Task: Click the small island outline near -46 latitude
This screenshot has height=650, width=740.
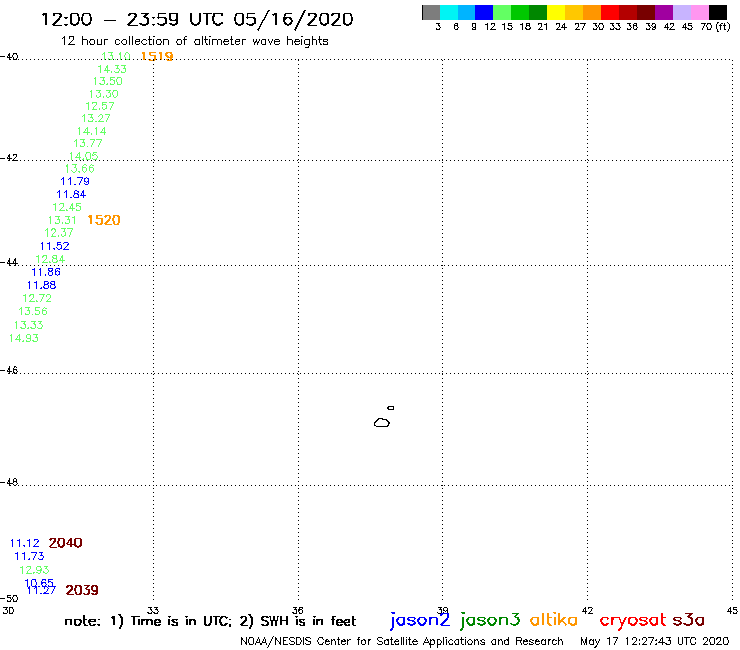Action: (x=391, y=408)
